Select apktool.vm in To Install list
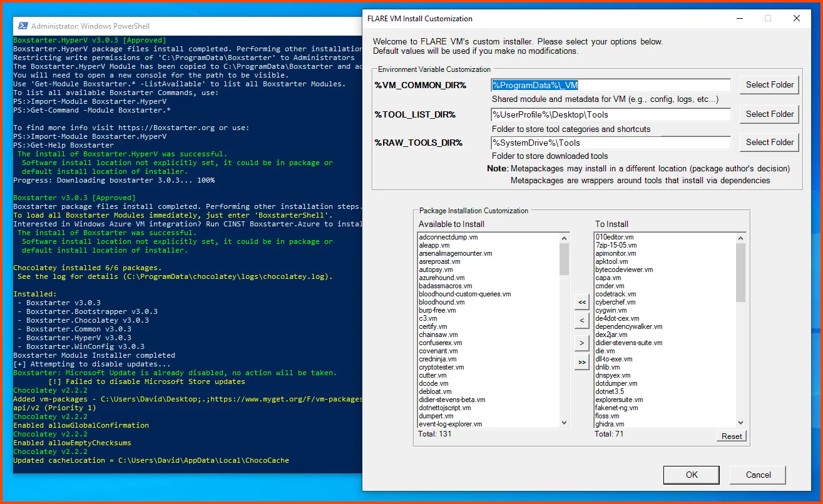823x504 pixels. [x=611, y=262]
